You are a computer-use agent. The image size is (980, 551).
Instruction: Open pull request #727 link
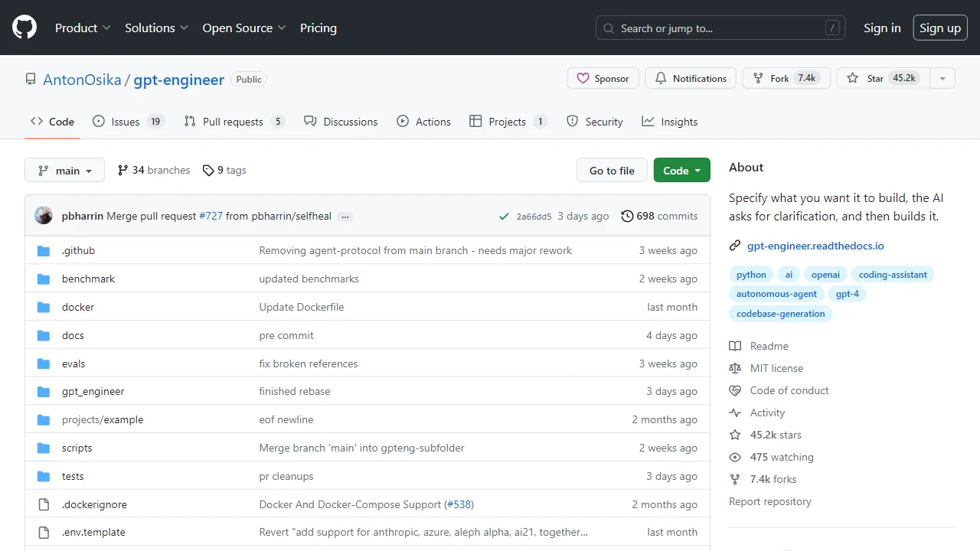coord(211,216)
